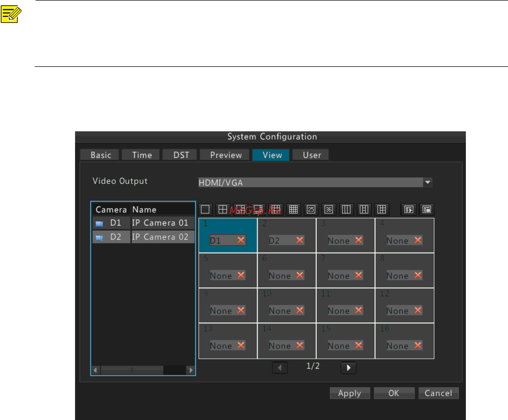Image resolution: width=508 pixels, height=420 pixels.
Task: Select the 16-window grid layout icon
Action: point(293,209)
